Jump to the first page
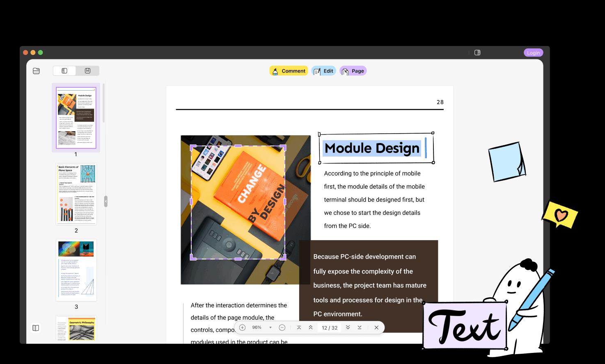The width and height of the screenshot is (605, 364). click(299, 328)
